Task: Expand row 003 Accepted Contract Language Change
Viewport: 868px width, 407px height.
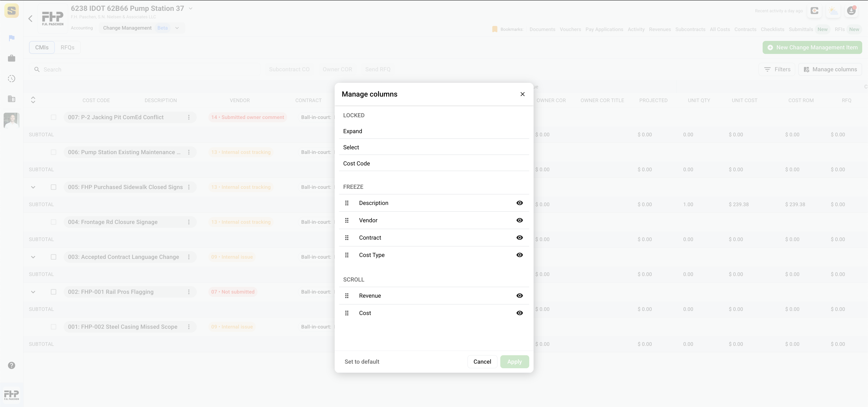Action: (33, 257)
